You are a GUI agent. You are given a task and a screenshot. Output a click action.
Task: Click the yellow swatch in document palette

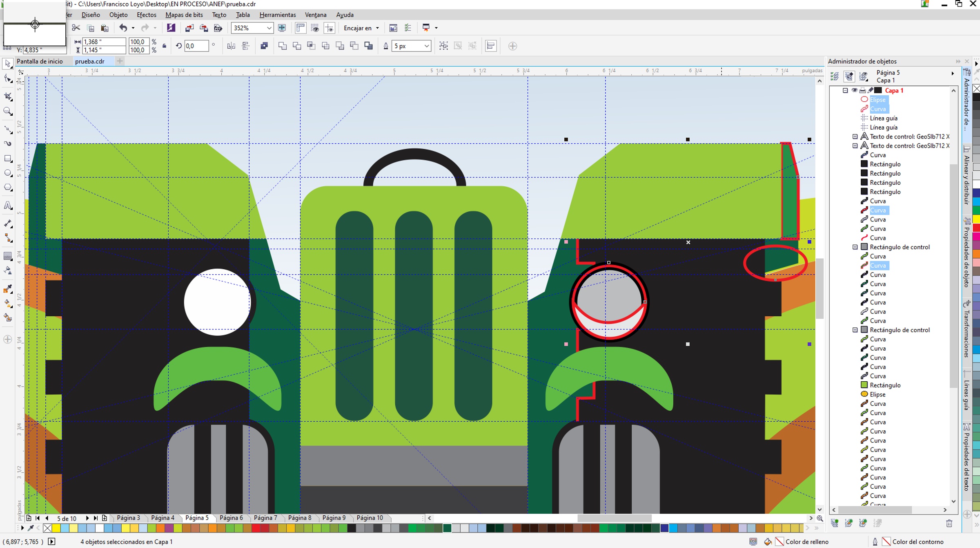click(56, 528)
